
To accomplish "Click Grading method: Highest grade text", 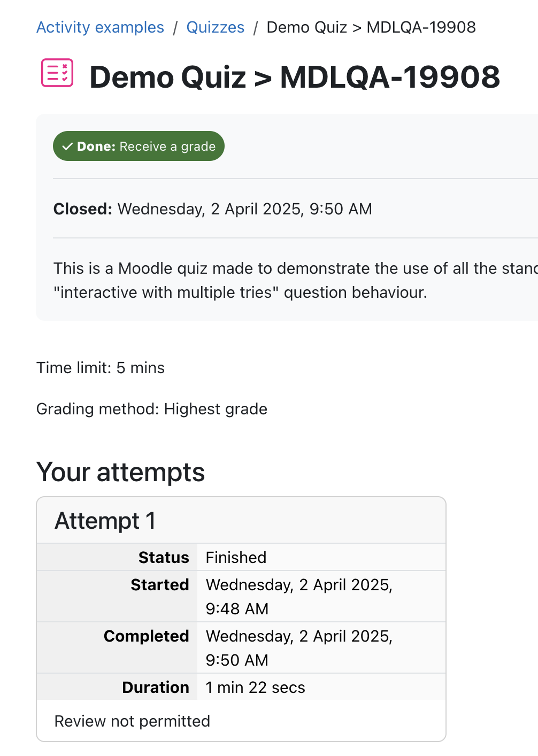I will pyautogui.click(x=152, y=409).
